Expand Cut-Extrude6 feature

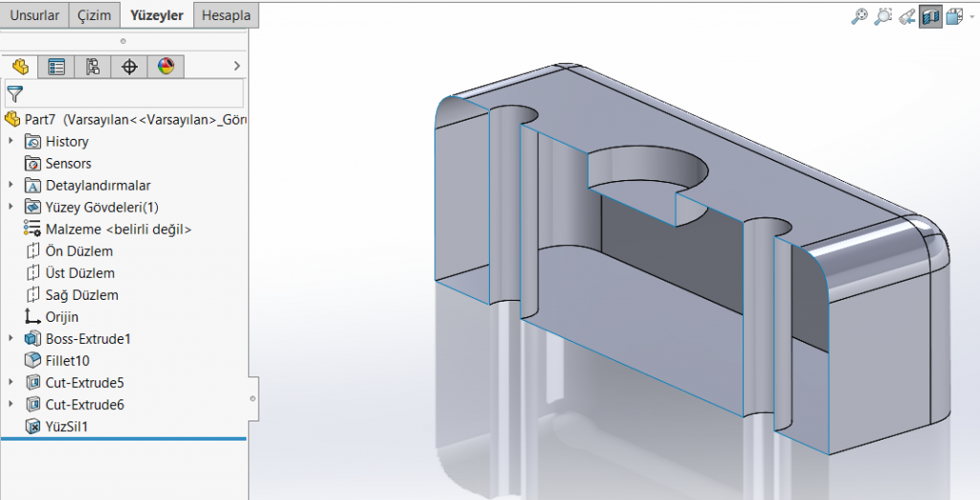11,404
